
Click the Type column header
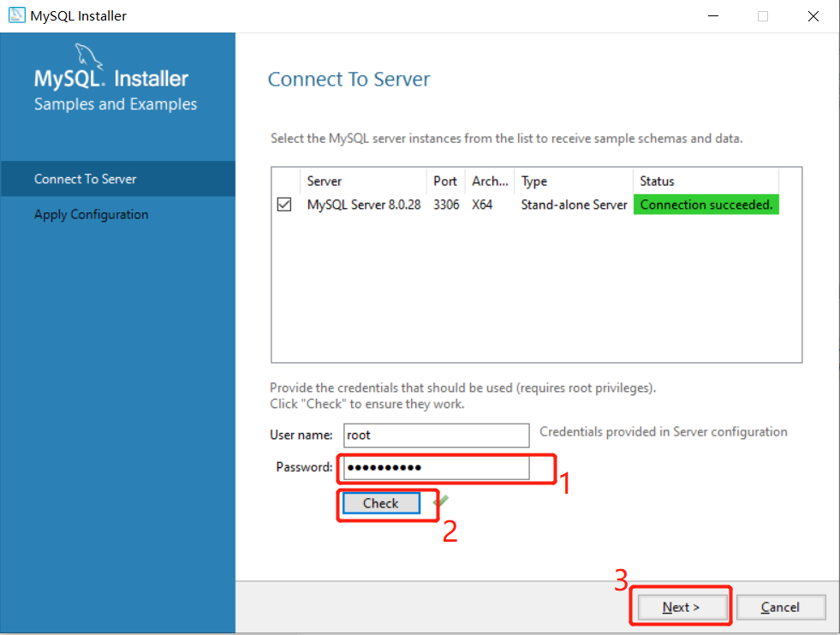pos(574,181)
